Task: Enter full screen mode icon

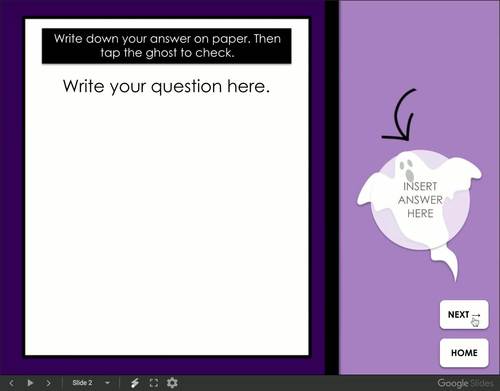Action: (153, 383)
